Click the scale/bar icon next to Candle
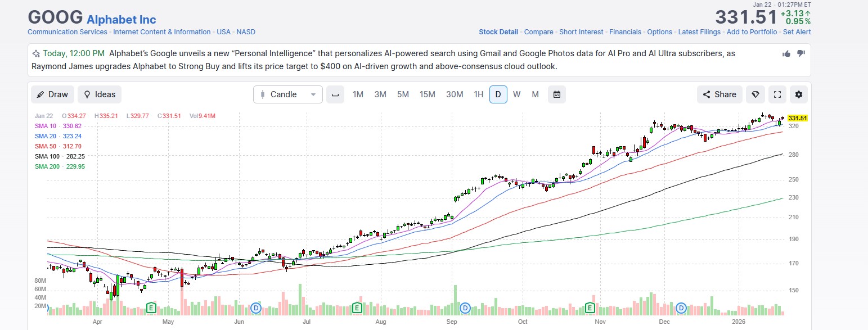The image size is (868, 330). (x=335, y=94)
